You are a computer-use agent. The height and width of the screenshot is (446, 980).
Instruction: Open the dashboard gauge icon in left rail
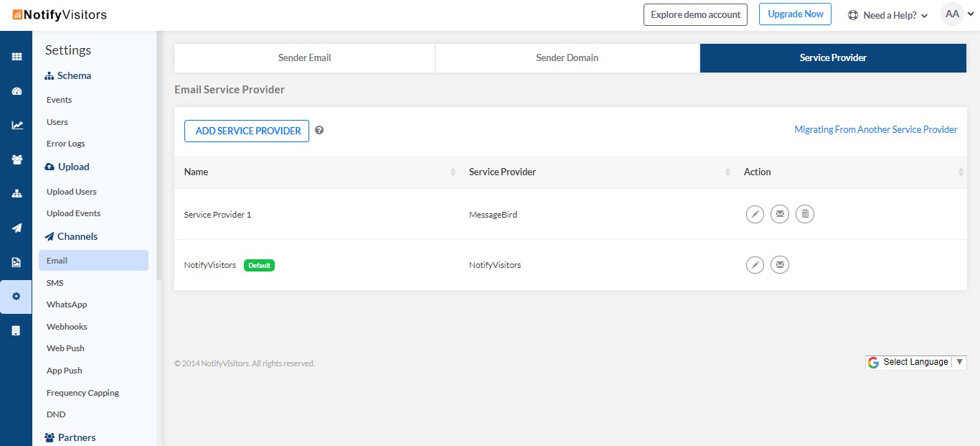point(16,91)
